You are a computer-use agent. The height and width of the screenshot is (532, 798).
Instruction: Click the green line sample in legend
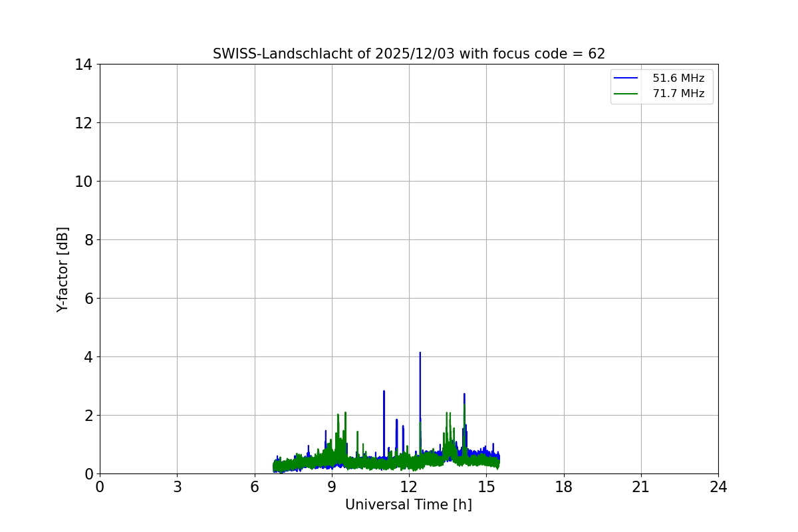(626, 94)
